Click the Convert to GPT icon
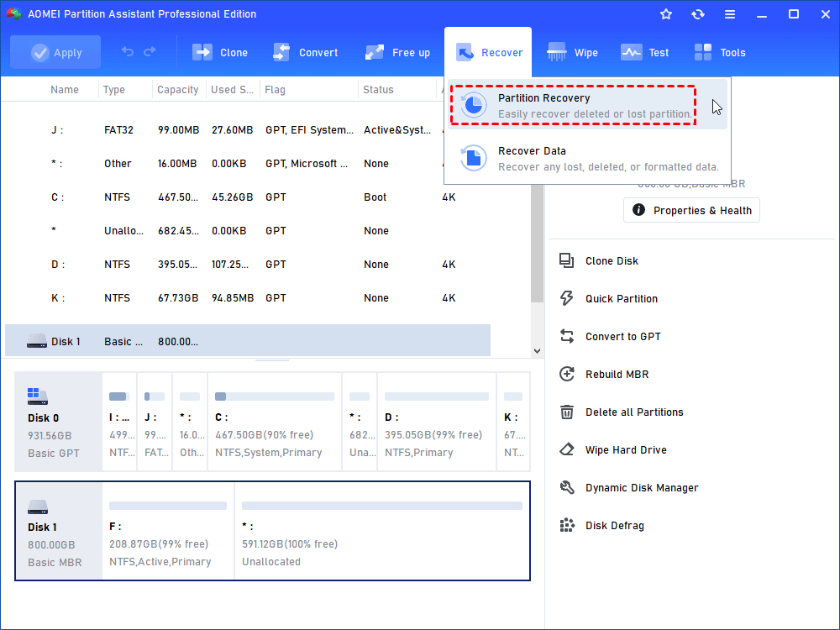840x630 pixels. (x=566, y=337)
